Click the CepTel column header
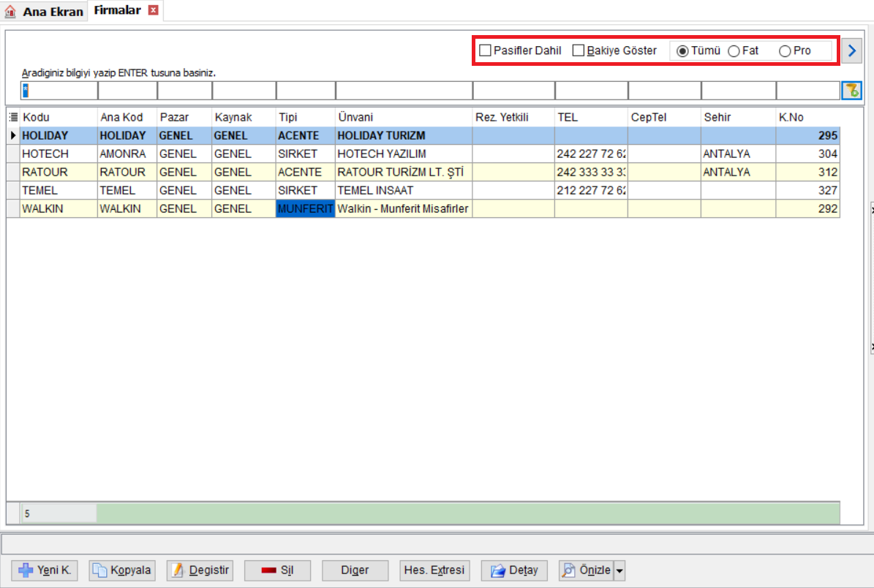 (x=664, y=117)
